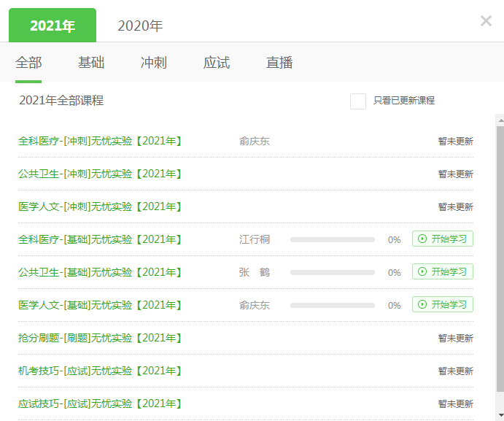Click play icon for 公共卫生 基础 course
This screenshot has height=421, width=504.
coord(422,271)
